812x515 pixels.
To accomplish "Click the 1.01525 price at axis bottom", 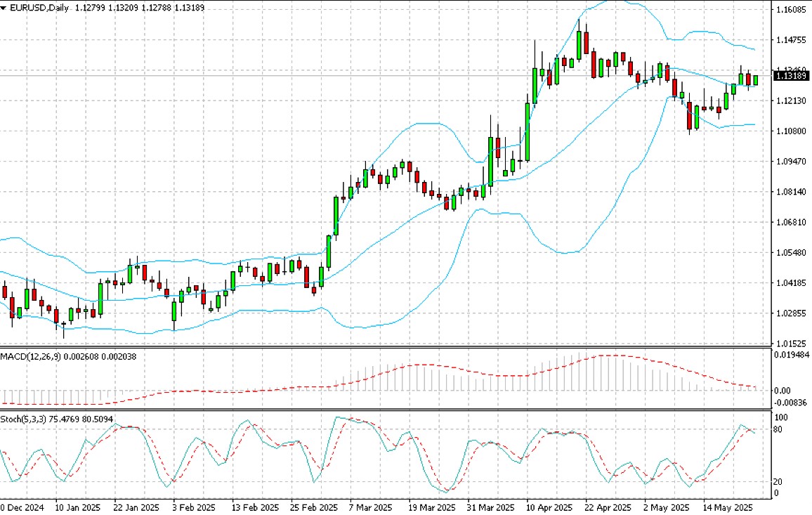I will (791, 344).
